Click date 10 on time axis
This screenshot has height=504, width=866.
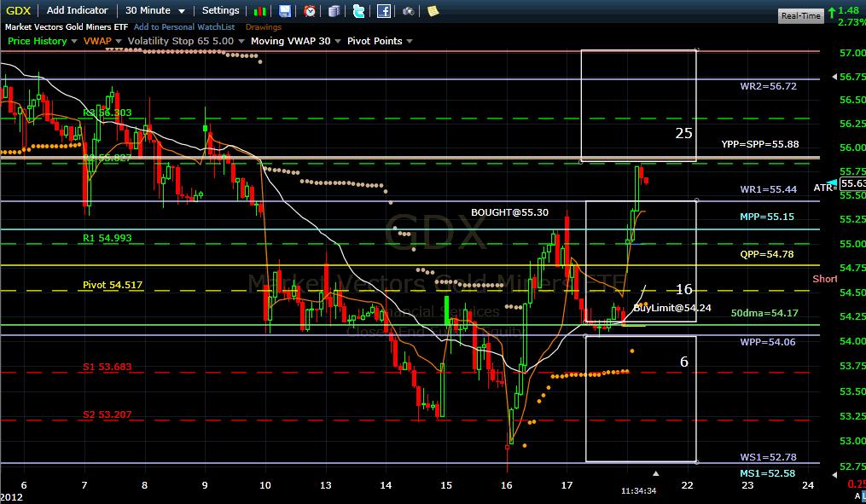265,485
